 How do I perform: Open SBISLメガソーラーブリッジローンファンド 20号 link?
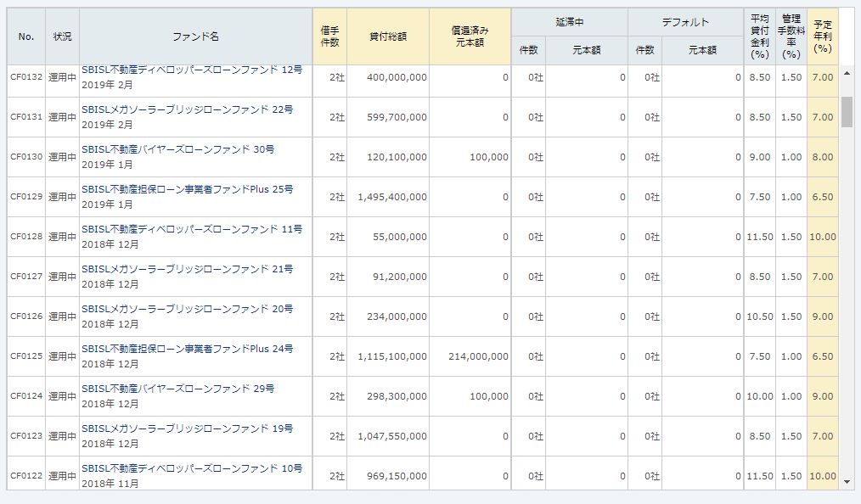click(x=188, y=309)
